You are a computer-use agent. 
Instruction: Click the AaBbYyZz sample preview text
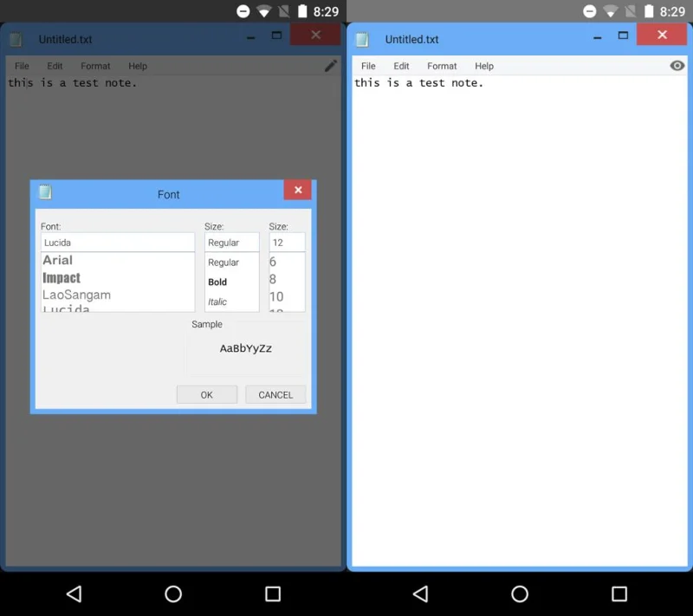pyautogui.click(x=246, y=348)
